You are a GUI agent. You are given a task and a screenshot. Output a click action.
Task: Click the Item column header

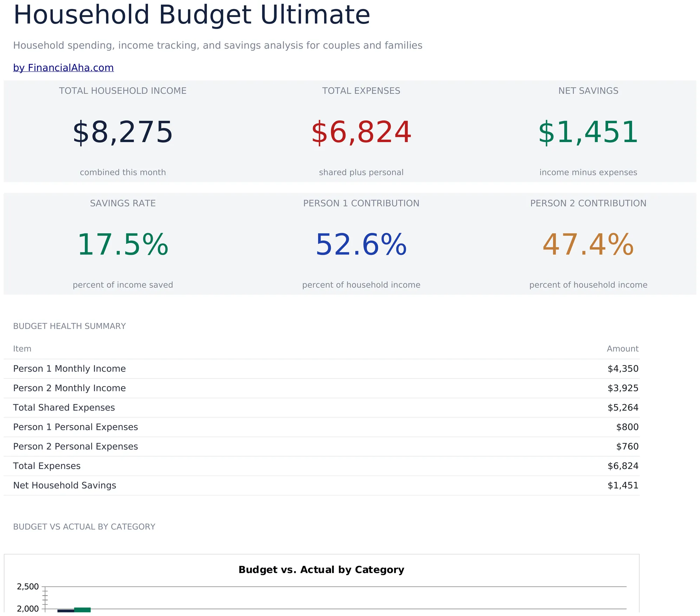(22, 349)
